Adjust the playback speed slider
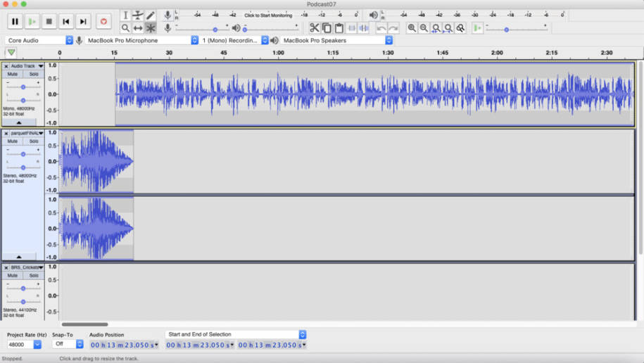 517,29
